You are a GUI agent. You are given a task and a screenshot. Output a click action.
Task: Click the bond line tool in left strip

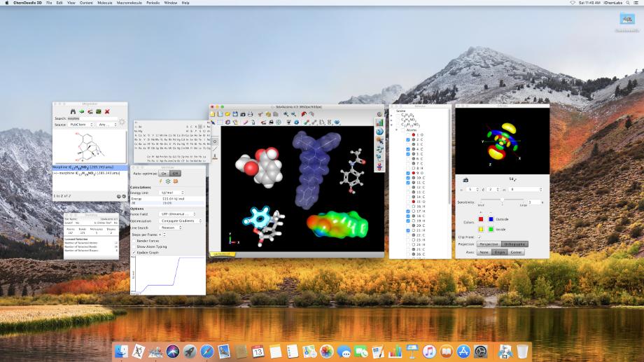[x=215, y=149]
